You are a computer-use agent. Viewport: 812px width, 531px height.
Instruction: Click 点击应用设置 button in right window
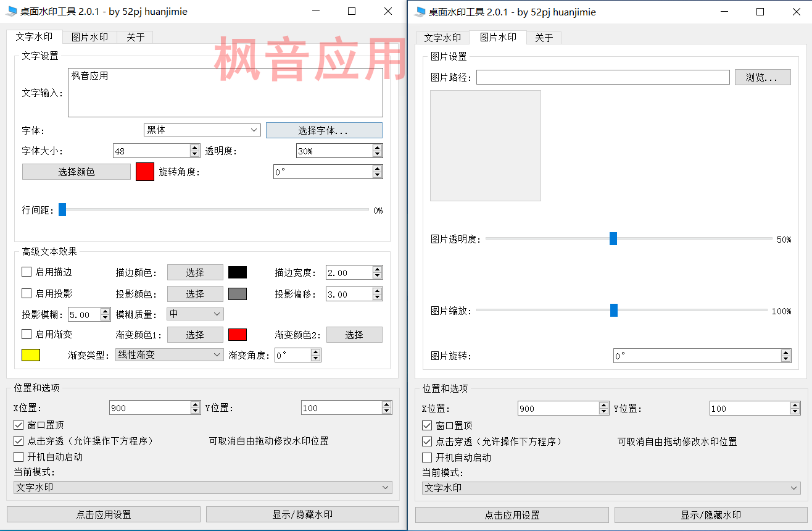[512, 515]
